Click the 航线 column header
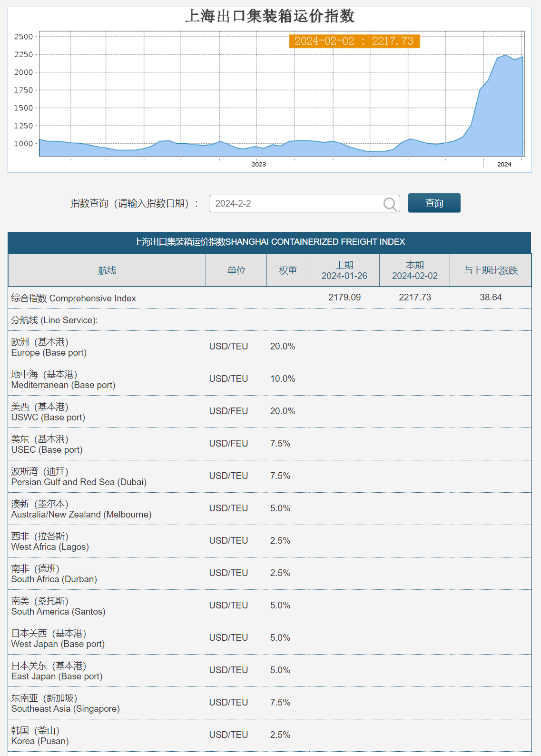541x756 pixels. click(x=107, y=270)
